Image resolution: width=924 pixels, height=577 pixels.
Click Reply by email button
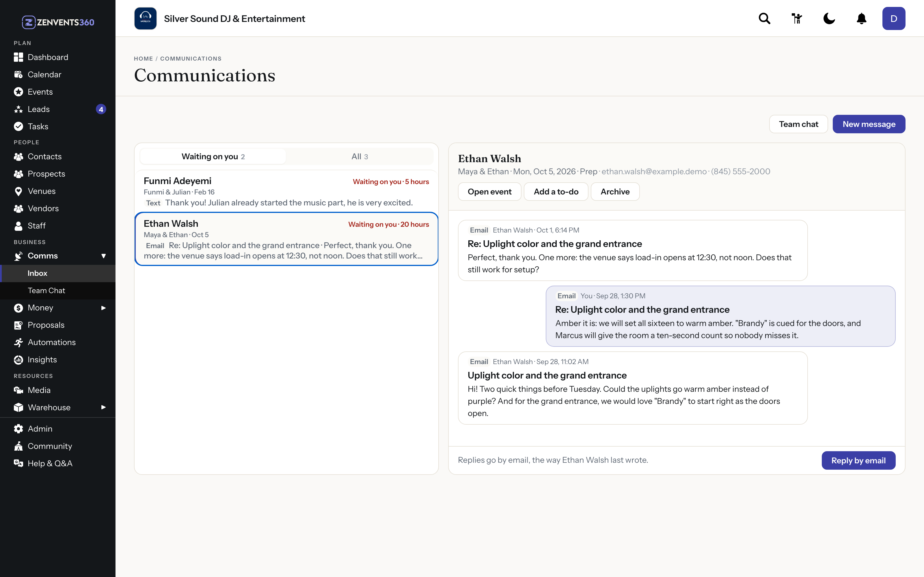tap(858, 460)
